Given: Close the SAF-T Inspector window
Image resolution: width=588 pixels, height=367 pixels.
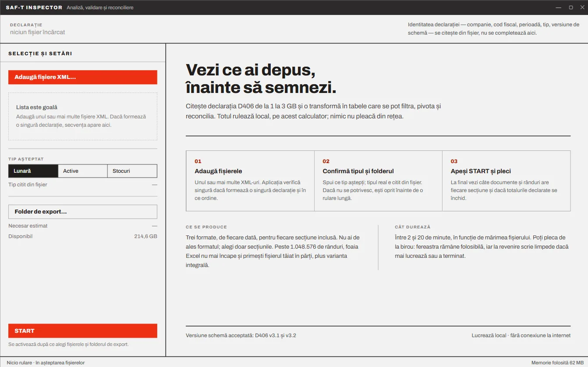Looking at the screenshot, I should coord(581,7).
